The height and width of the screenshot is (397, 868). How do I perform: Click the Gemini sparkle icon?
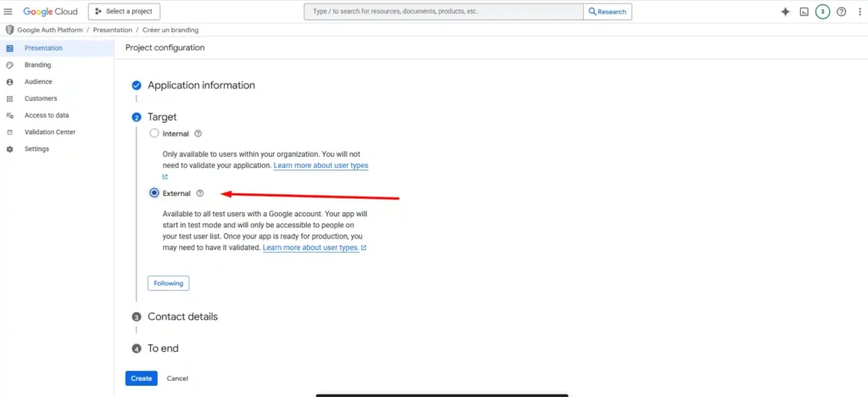(x=785, y=12)
